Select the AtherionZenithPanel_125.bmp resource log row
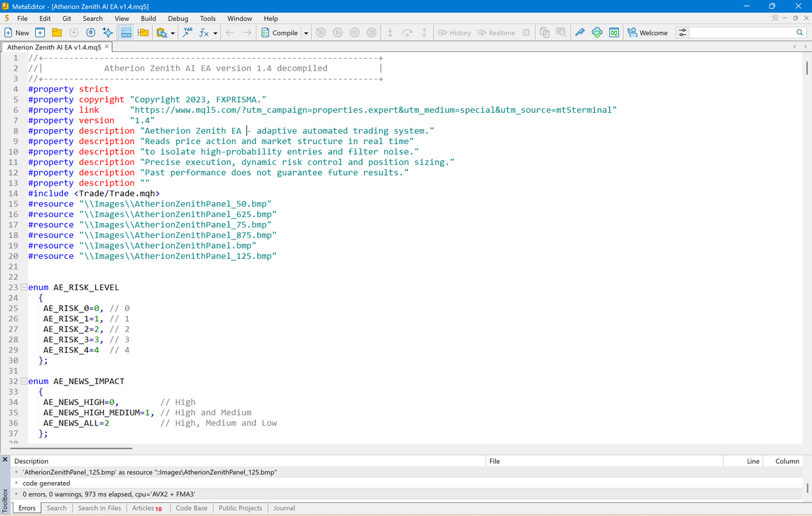Image resolution: width=812 pixels, height=516 pixels. pos(406,472)
